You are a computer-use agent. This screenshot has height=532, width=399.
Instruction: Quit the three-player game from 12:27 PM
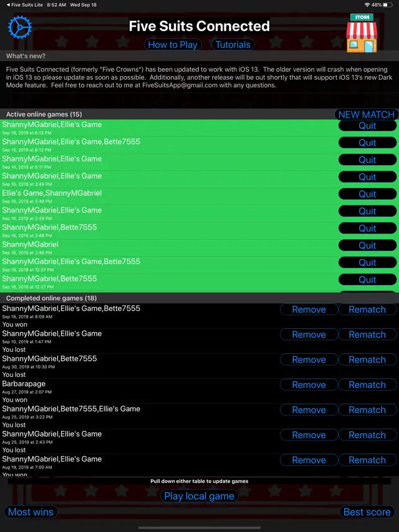click(x=367, y=263)
